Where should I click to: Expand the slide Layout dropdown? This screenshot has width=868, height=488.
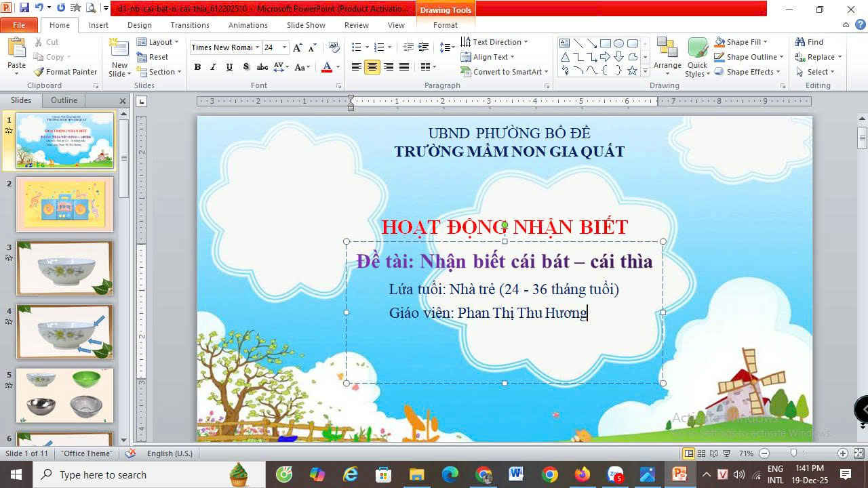point(157,42)
